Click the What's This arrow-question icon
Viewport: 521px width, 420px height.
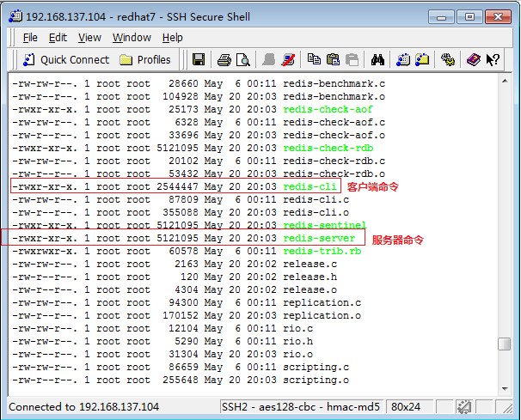click(493, 60)
